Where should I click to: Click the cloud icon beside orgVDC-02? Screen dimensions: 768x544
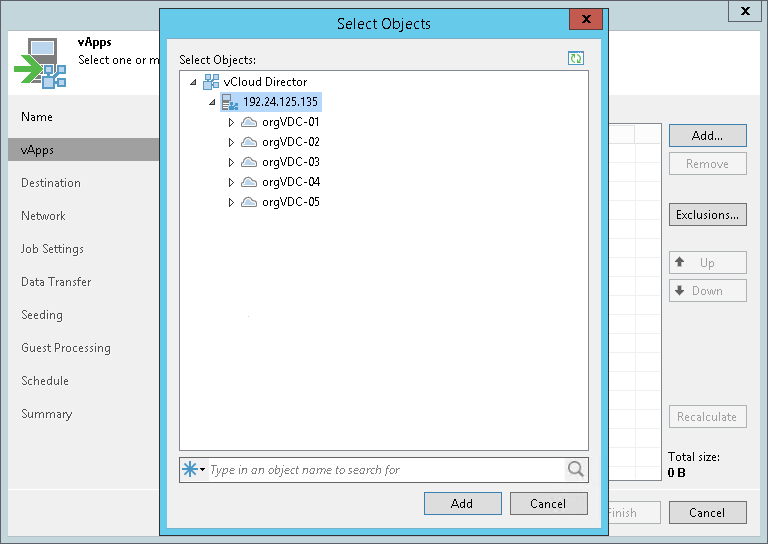[249, 142]
